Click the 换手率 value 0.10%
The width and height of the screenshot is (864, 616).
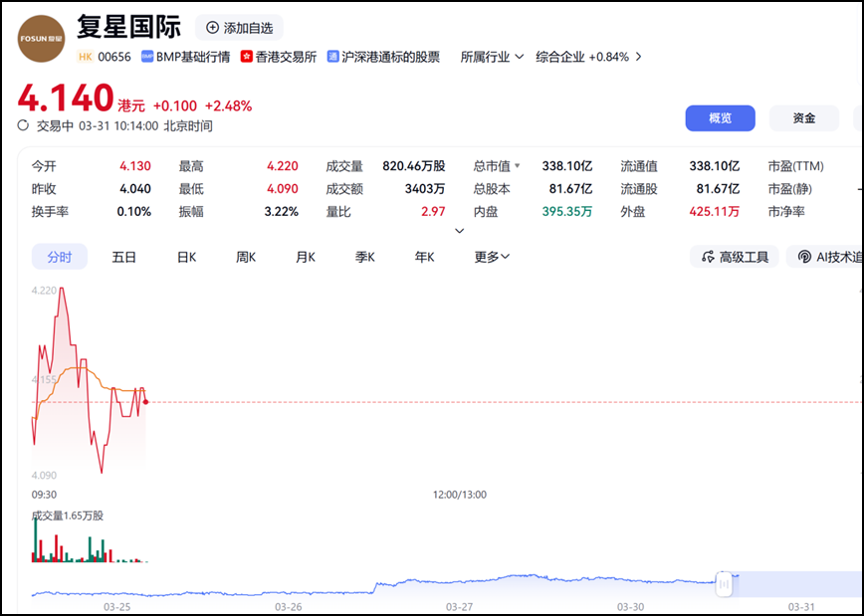click(x=134, y=212)
